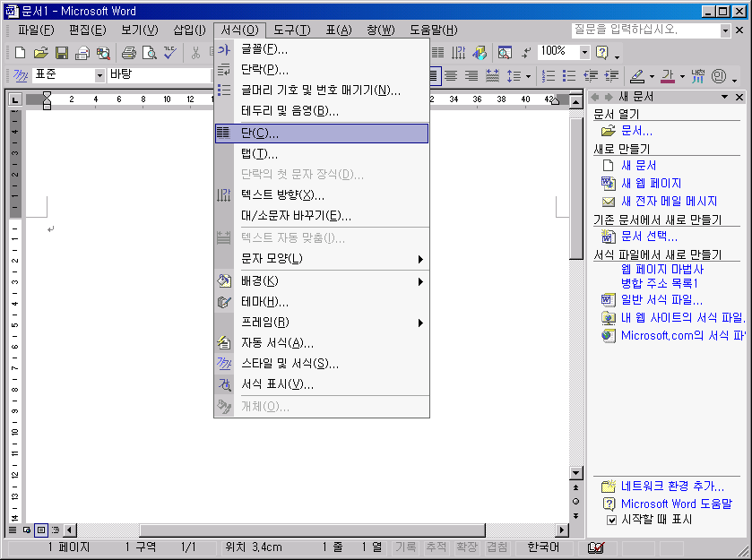Click the 'Microsoft Word 도움말' link

[x=677, y=504]
